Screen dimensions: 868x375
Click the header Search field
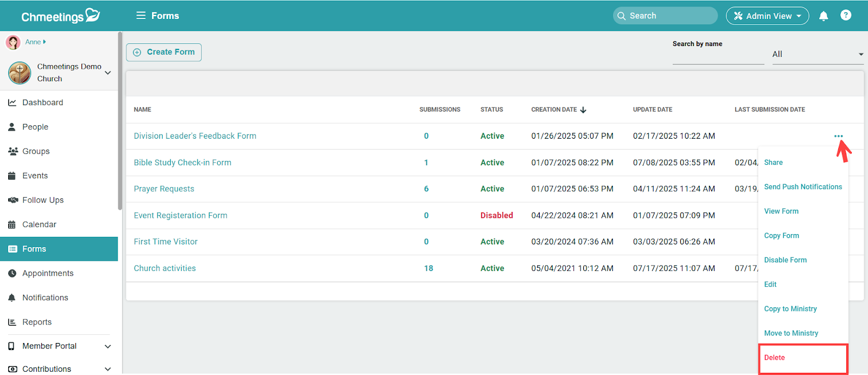[x=665, y=16]
